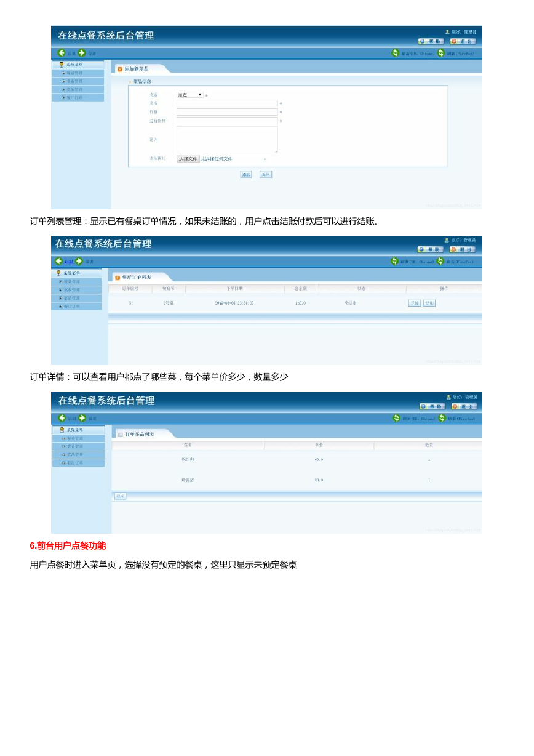Click 系统菜单 header icon in order-list screenshot
The width and height of the screenshot is (534, 756).
pyautogui.click(x=58, y=273)
